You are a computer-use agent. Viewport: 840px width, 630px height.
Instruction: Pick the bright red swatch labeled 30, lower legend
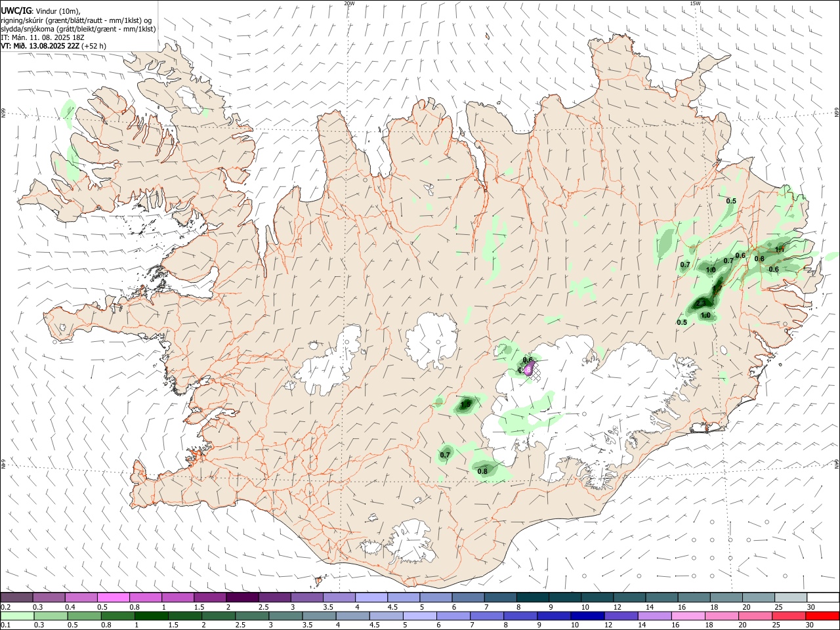coord(822,616)
